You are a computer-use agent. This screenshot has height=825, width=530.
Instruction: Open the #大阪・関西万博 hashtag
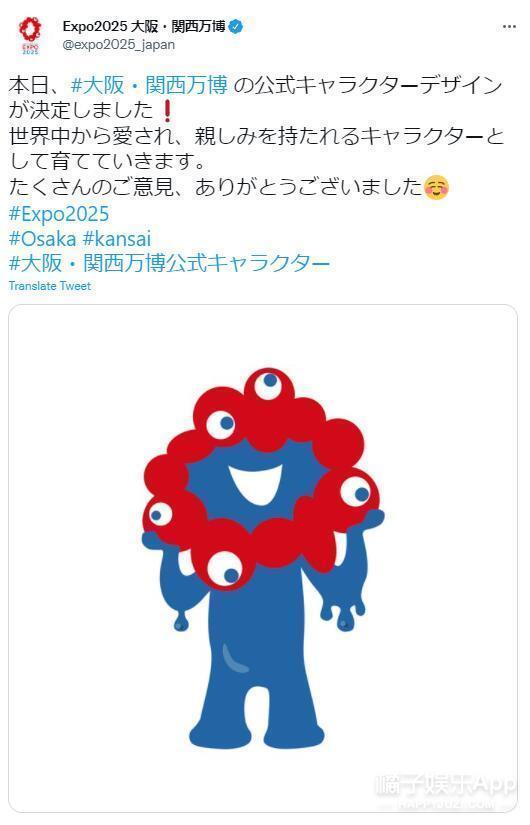pyautogui.click(x=149, y=85)
